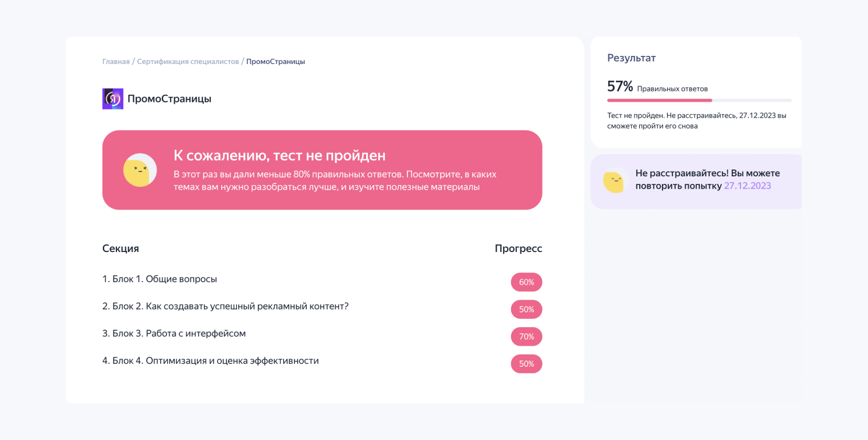The image size is (868, 440).
Task: Click the 50% badge for Блок 4
Action: point(526,364)
